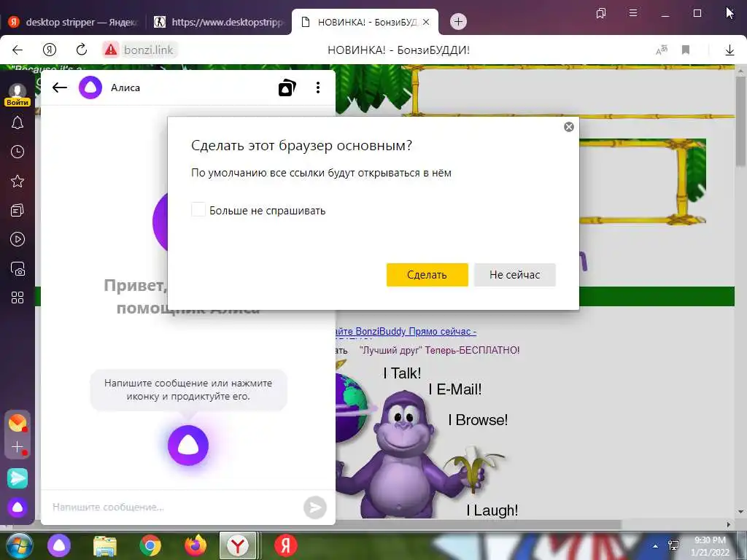Click the Alice voice microphone button
Image resolution: width=747 pixels, height=560 pixels.
188,446
